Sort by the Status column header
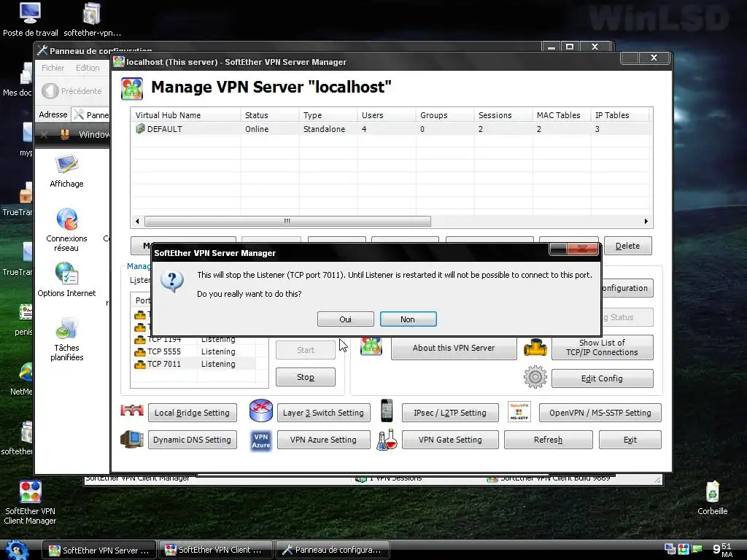The width and height of the screenshot is (747, 560). click(270, 115)
